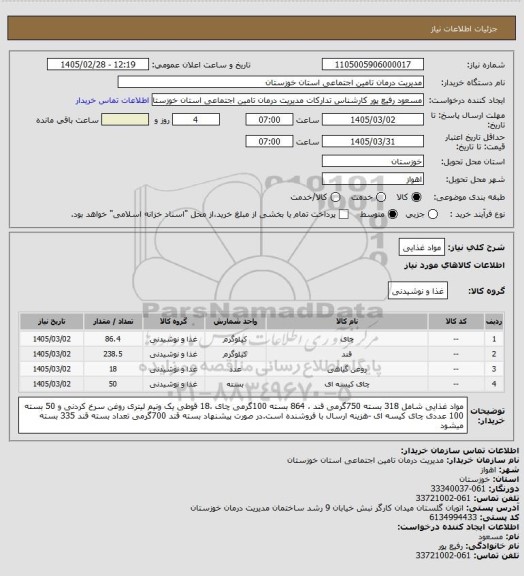524x576 pixels.
Task: Select the کالا radio button
Action: point(416,197)
